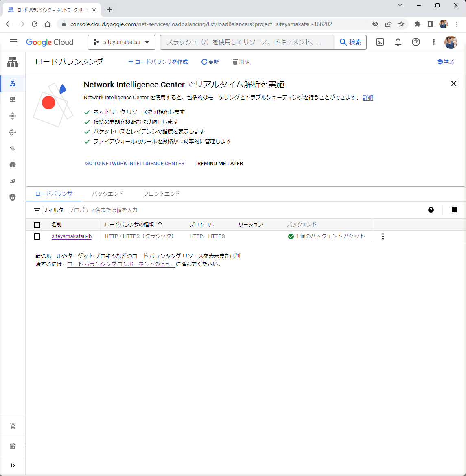Open the sixth sidebar icon resembling a box
The width and height of the screenshot is (466, 476).
13,165
